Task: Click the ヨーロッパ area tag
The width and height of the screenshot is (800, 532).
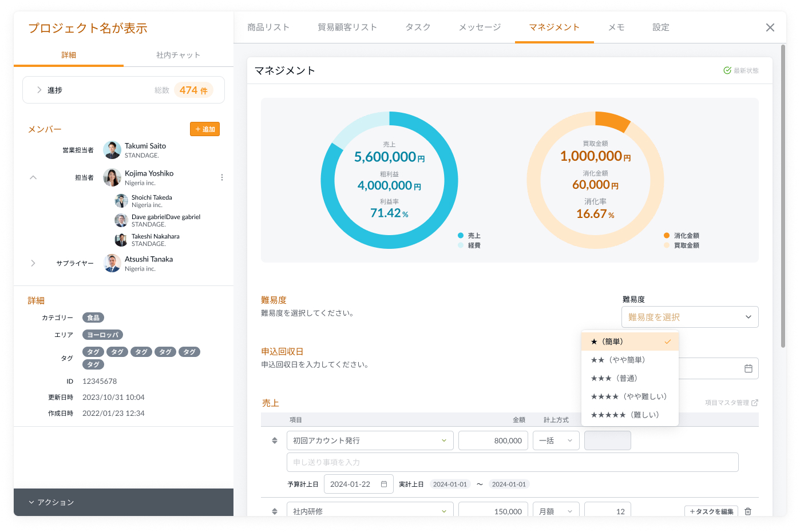Action: [x=103, y=335]
